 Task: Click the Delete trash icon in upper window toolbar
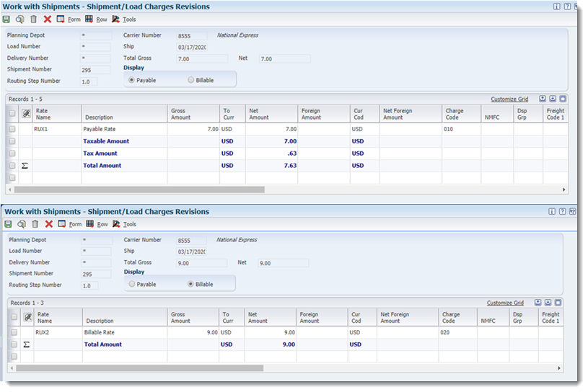click(33, 19)
